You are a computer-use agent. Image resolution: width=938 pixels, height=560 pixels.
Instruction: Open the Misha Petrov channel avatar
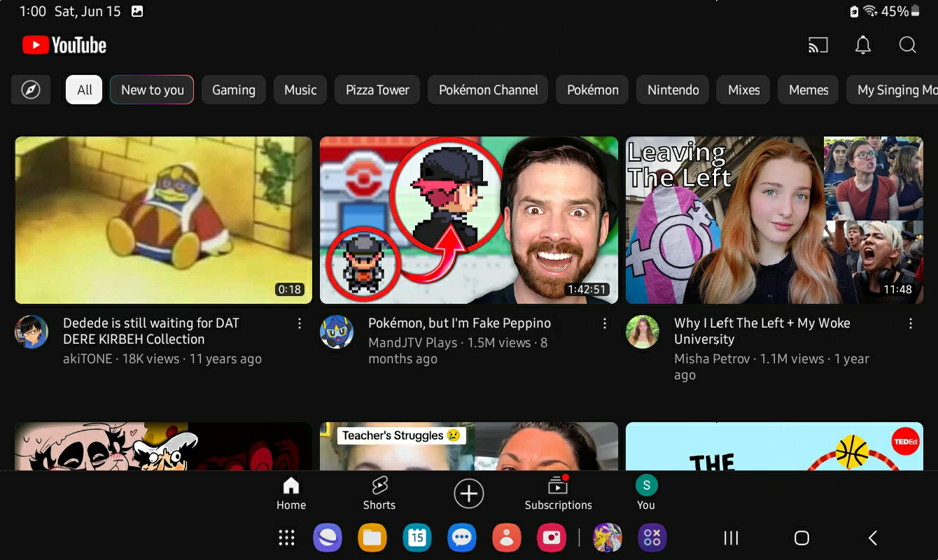click(643, 332)
